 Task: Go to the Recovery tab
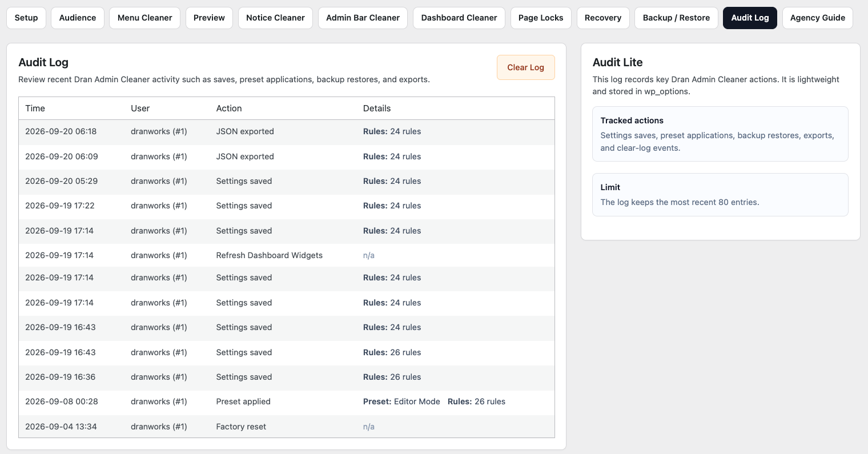603,18
